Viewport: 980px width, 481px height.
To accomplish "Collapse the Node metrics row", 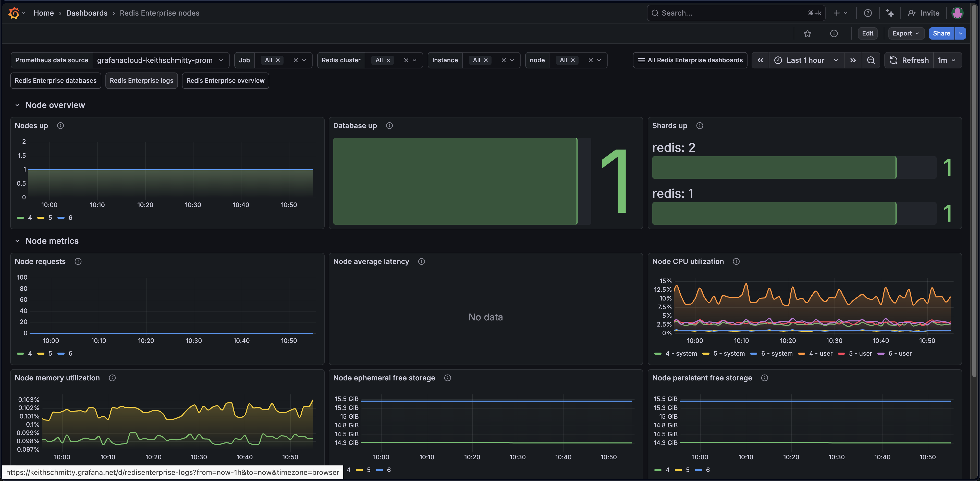I will tap(17, 241).
